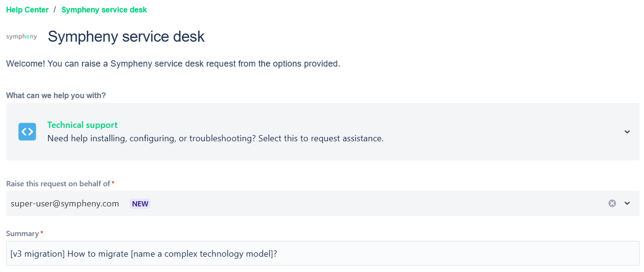This screenshot has height=272, width=644.
Task: Click the sympheny logo image
Action: pos(22,36)
